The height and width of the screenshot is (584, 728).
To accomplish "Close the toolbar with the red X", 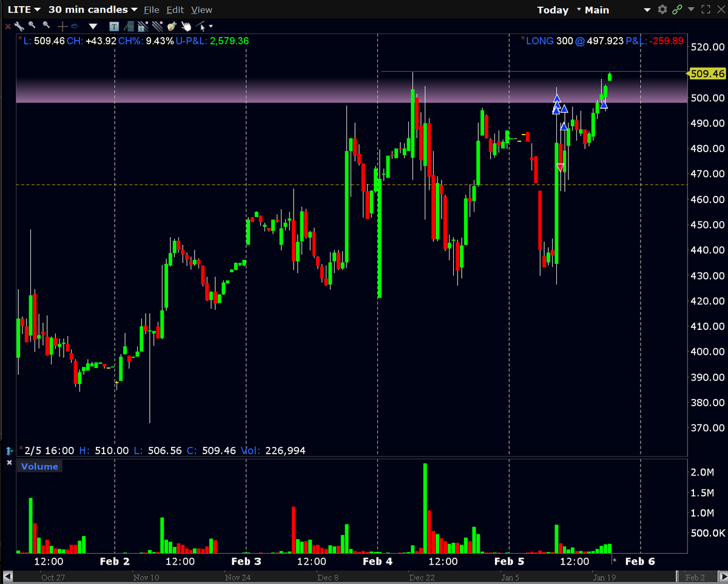I will tap(8, 27).
